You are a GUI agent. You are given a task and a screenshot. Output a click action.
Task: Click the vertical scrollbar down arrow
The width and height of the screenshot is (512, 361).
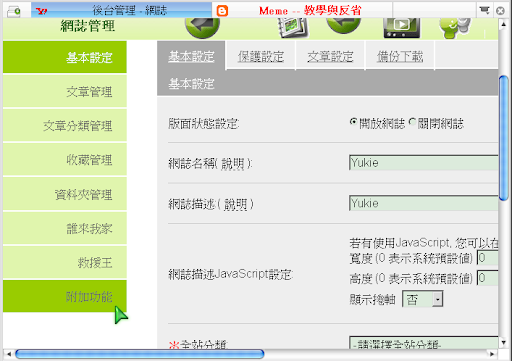pos(503,342)
